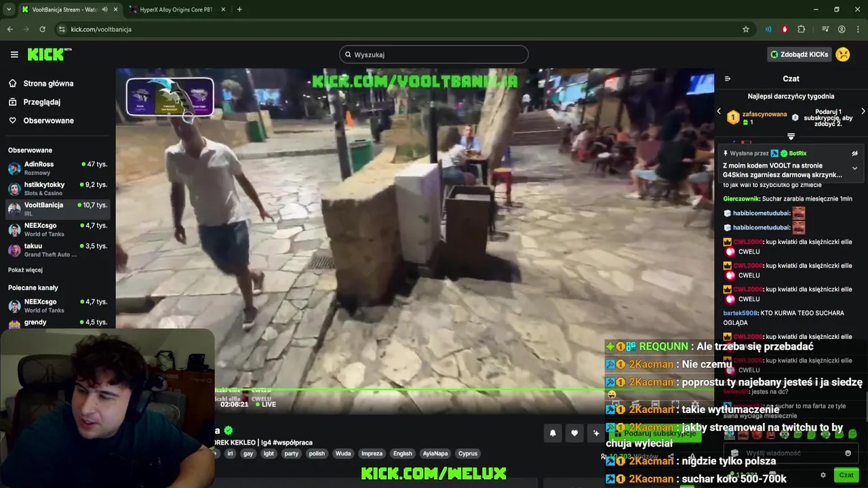The height and width of the screenshot is (488, 868).
Task: Expand followed list with Pokaż więcej
Action: [25, 270]
